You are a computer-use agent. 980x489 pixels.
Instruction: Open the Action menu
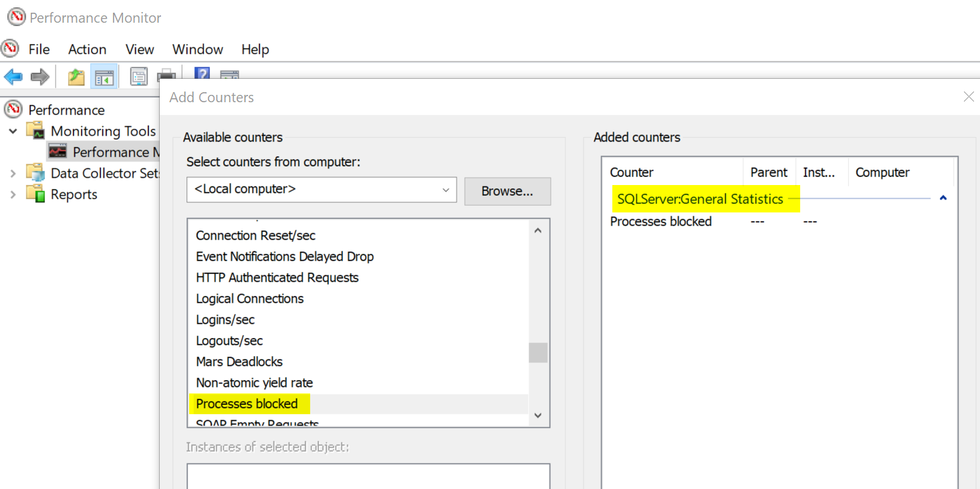pos(87,49)
